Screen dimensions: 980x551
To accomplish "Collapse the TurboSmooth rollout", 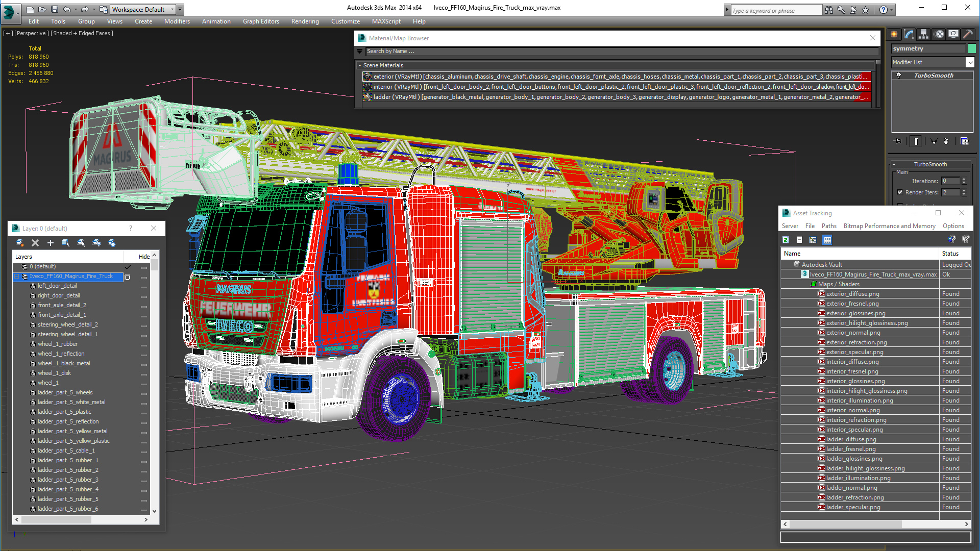I will 930,164.
